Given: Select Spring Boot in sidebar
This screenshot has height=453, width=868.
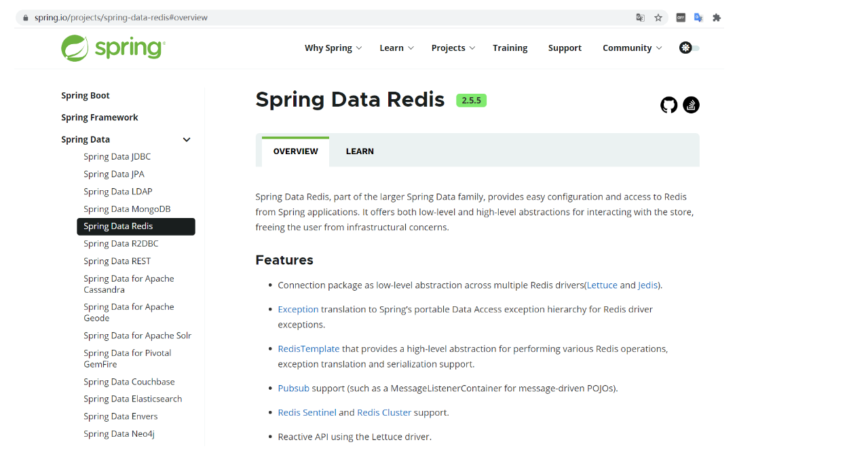Looking at the screenshot, I should [x=86, y=96].
